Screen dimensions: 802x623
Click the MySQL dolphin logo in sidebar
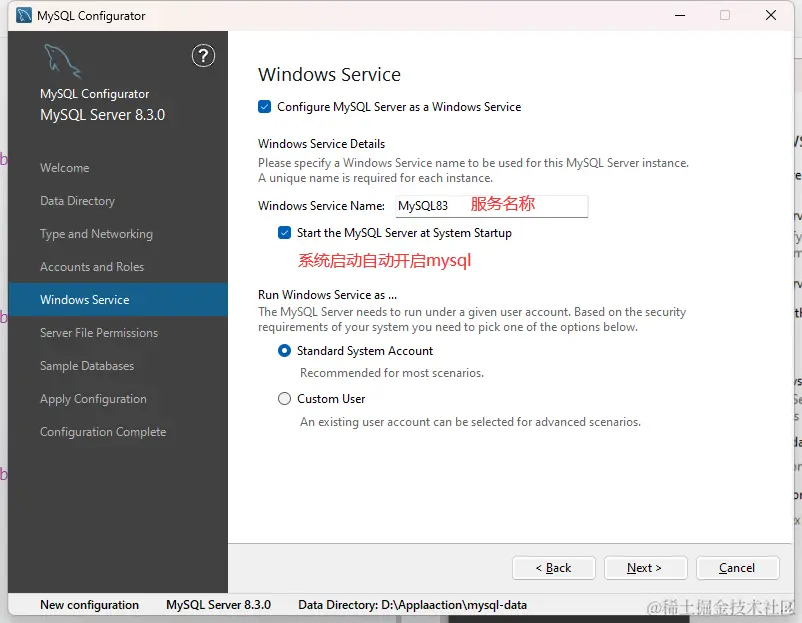(x=62, y=61)
